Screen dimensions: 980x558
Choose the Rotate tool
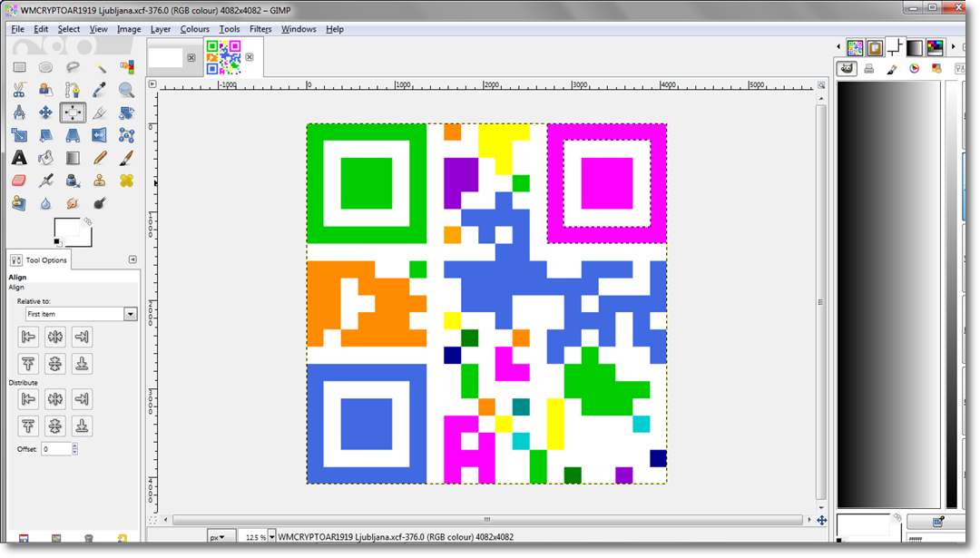[126, 113]
